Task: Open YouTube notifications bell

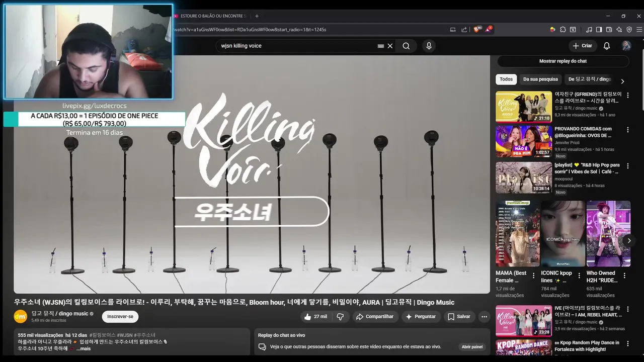Action: point(607,46)
